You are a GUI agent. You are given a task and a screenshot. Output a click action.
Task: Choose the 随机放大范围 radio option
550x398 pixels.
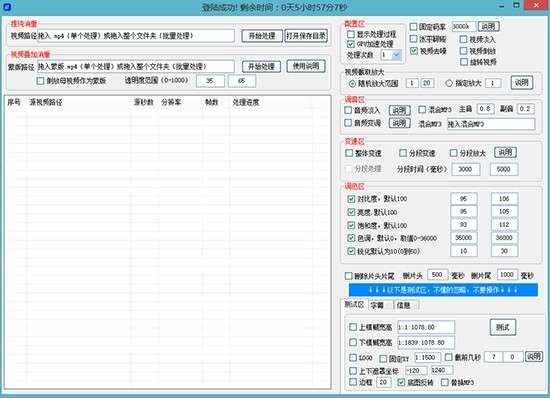[x=352, y=83]
